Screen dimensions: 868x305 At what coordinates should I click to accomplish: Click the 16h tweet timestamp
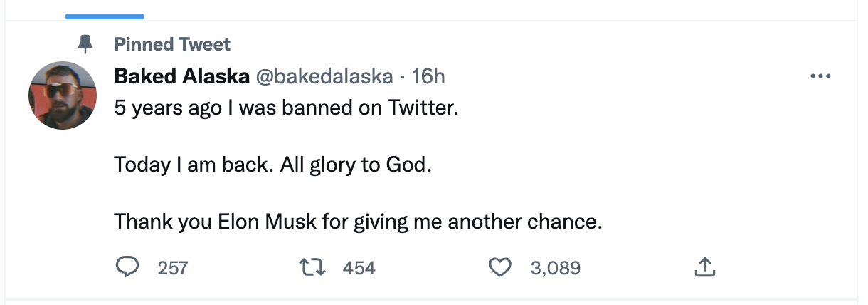(x=428, y=76)
